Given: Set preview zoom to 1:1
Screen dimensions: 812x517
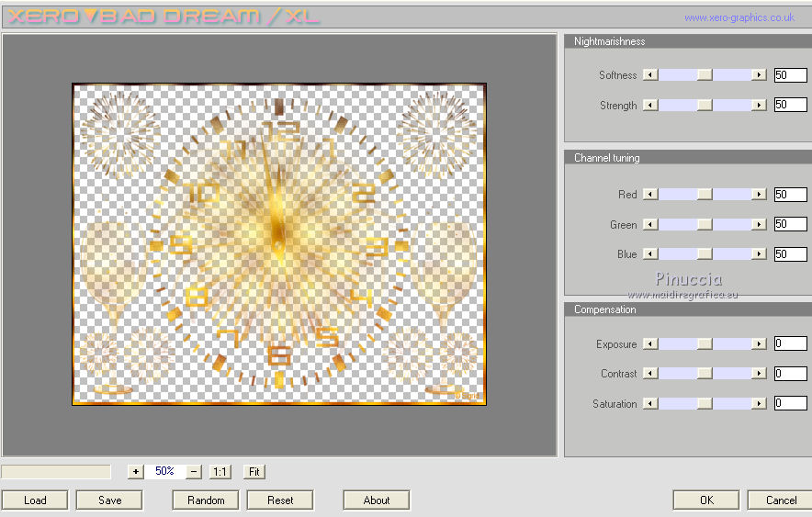Looking at the screenshot, I should pos(220,471).
